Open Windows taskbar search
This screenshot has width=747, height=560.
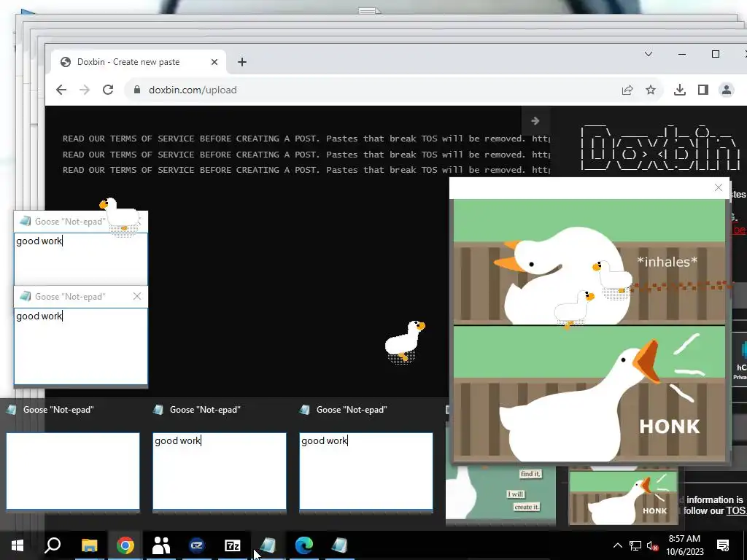[x=53, y=545]
